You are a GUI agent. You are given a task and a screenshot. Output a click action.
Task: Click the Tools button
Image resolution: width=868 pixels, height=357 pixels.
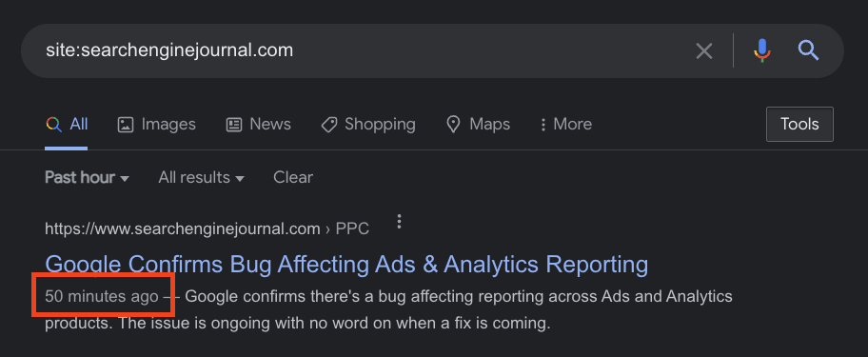tap(799, 124)
